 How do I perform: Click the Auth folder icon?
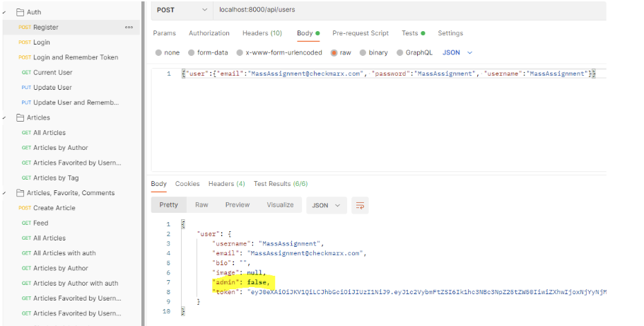(x=20, y=12)
